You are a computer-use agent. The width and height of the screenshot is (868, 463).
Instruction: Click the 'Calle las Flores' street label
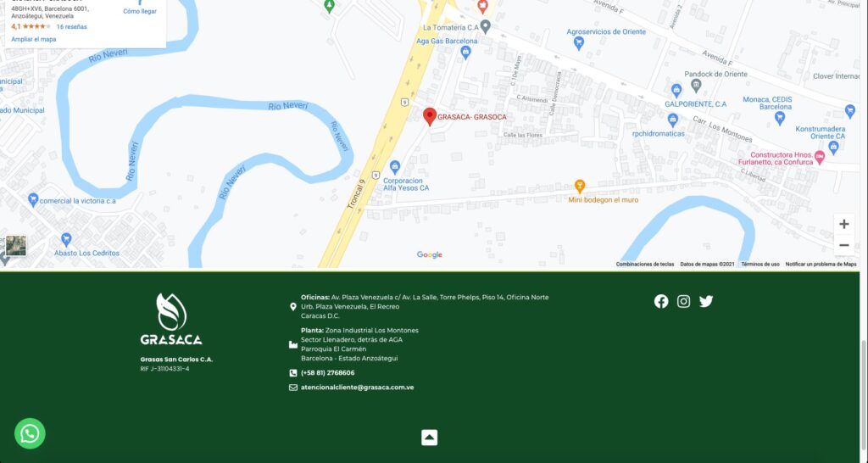(x=523, y=135)
